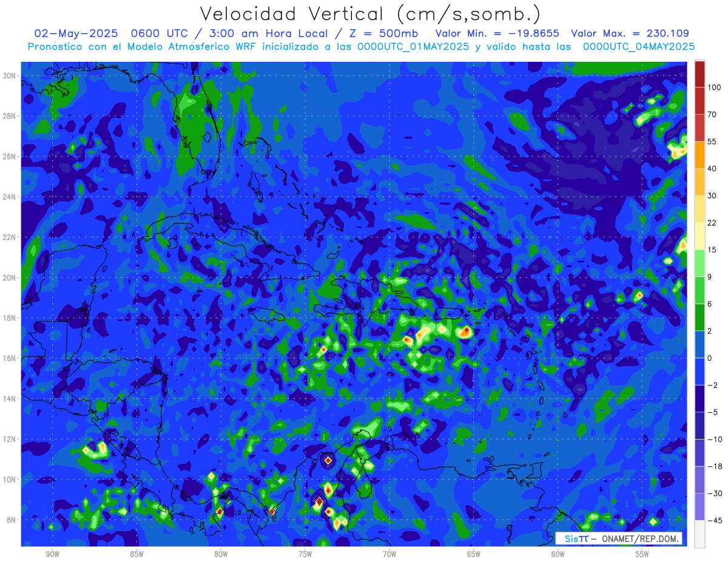Click the 'Valor Min. = -19.8655' value
This screenshot has width=728, height=562.
[497, 33]
